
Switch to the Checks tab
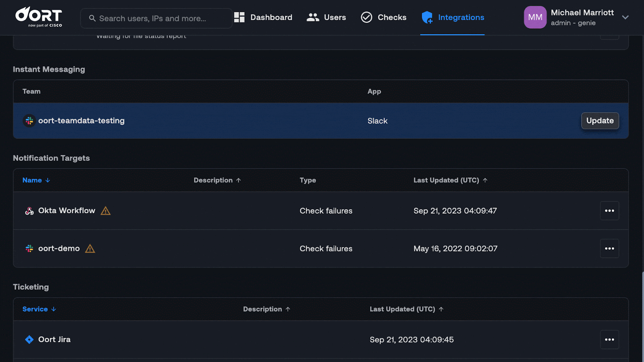coord(384,17)
